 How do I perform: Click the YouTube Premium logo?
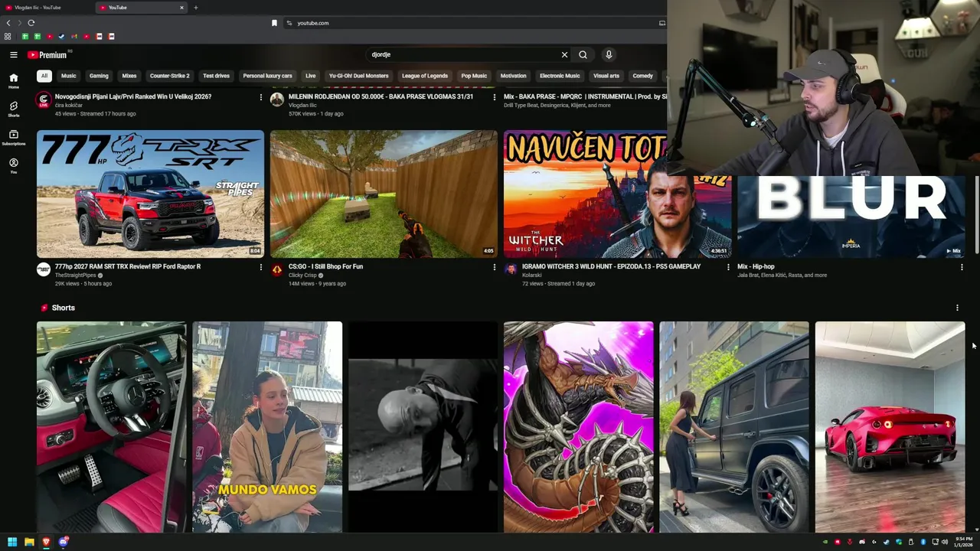pyautogui.click(x=47, y=54)
